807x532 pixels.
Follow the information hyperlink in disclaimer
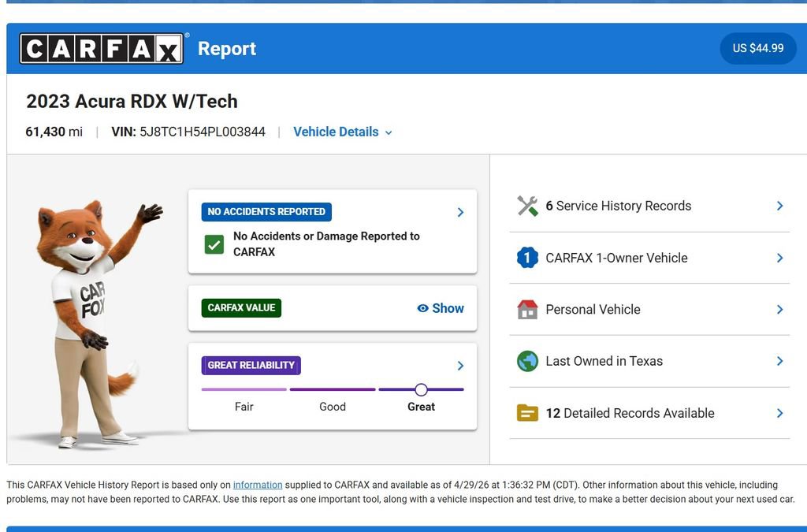point(258,485)
